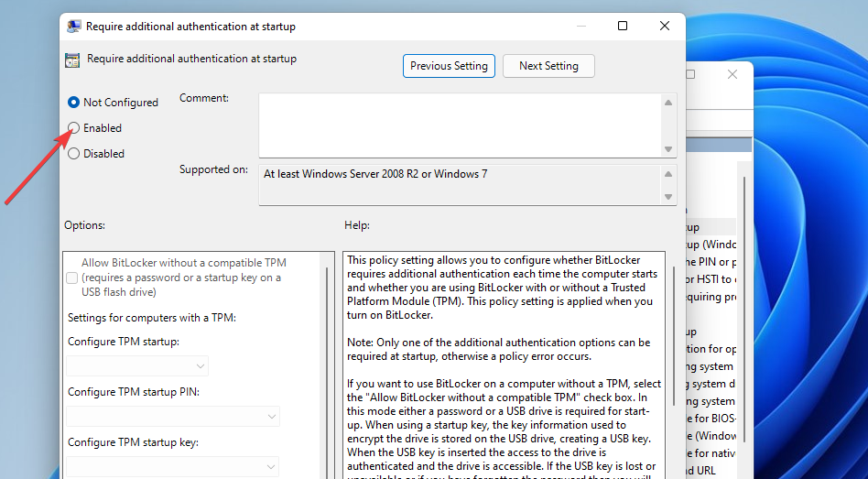This screenshot has height=479, width=868.
Task: Select 'e for BIOS-' row in background window
Action: point(711,419)
